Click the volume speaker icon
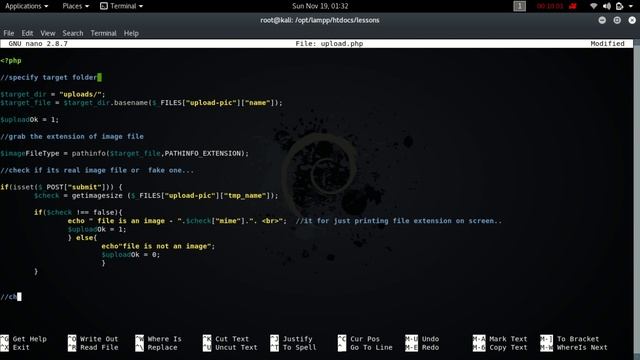The image size is (640, 360). pos(607,6)
